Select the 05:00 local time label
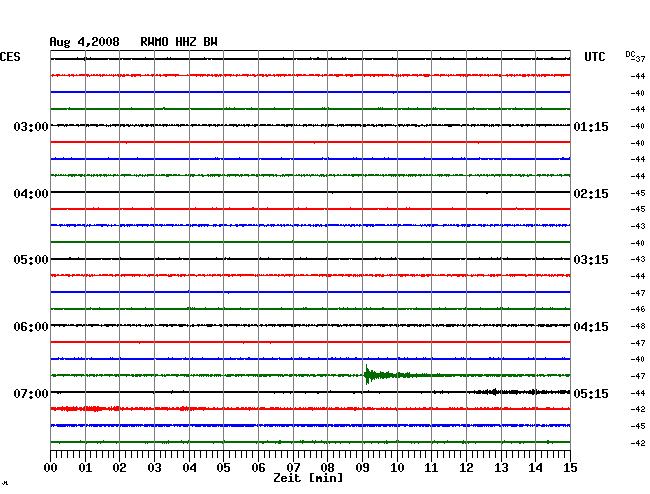Image resolution: width=650 pixels, height=494 pixels. coord(31,260)
